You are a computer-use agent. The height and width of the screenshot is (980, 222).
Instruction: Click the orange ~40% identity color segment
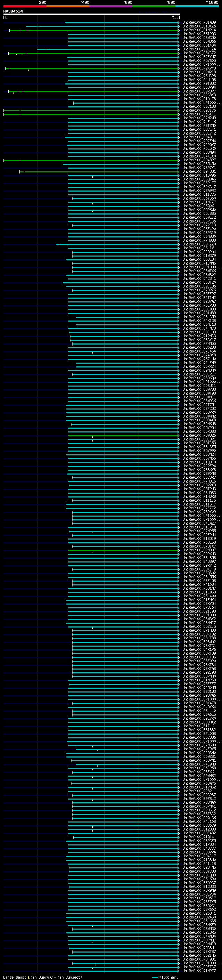click(68, 6)
